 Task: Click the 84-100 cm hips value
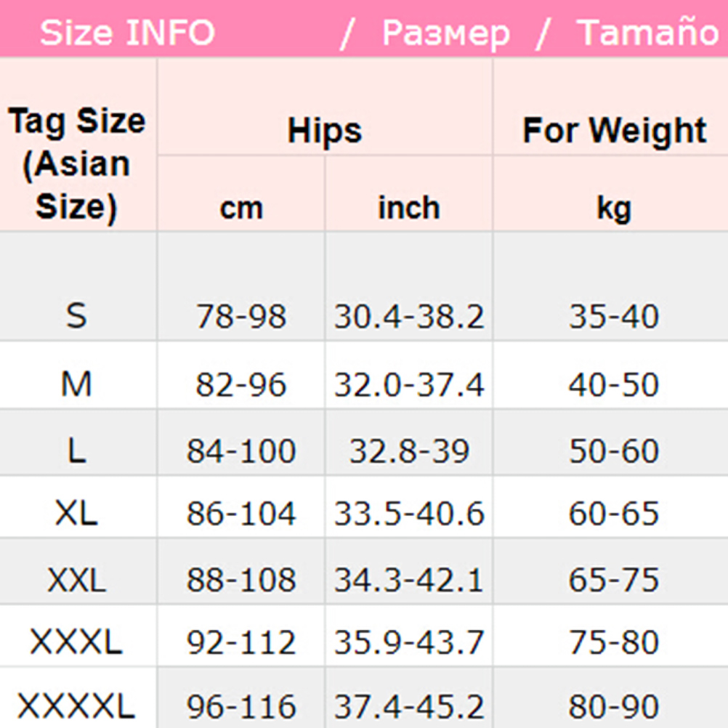[240, 451]
